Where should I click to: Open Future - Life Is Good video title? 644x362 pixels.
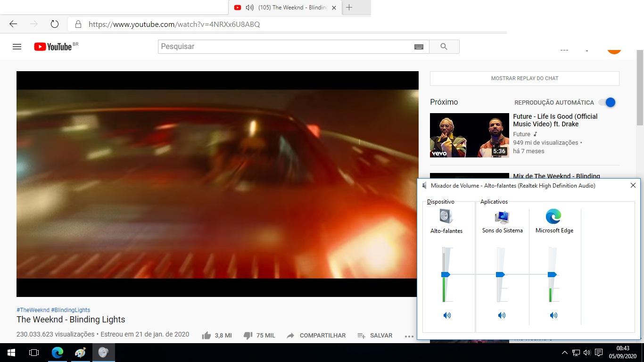[555, 120]
